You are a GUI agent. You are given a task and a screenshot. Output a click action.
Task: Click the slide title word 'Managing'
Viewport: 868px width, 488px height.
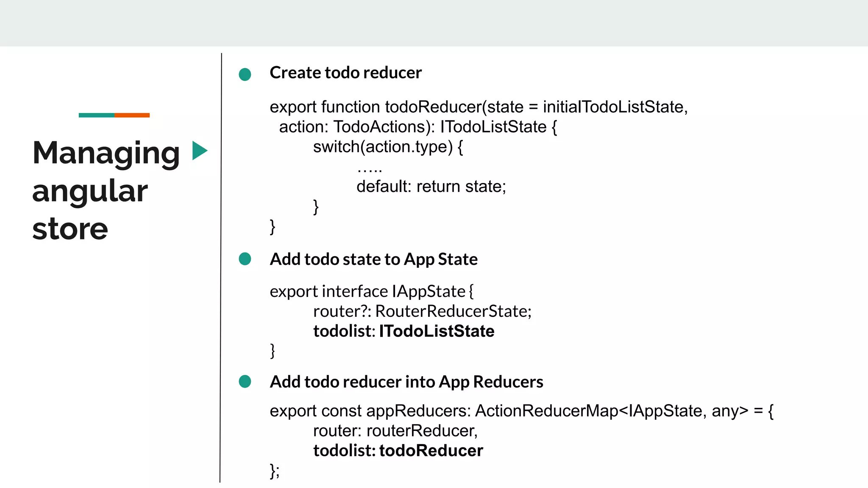(x=106, y=153)
